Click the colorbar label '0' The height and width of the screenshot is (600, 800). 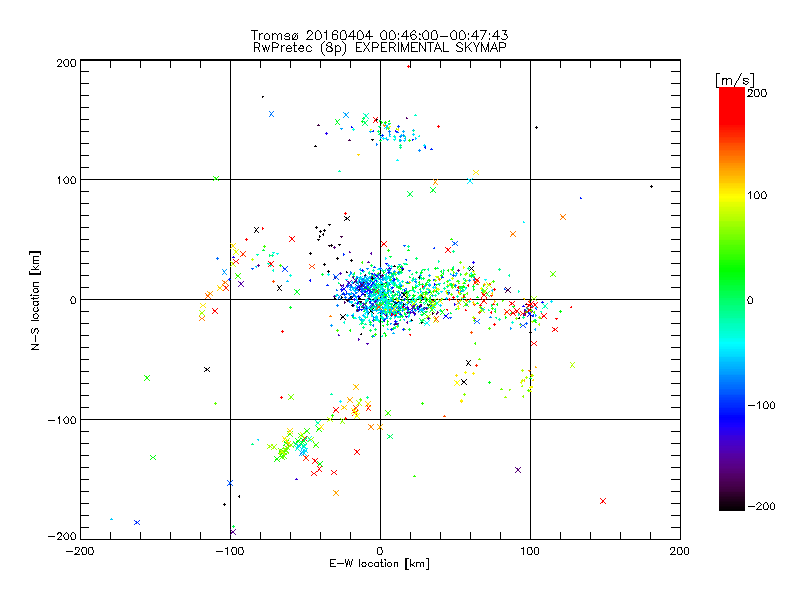tap(750, 301)
